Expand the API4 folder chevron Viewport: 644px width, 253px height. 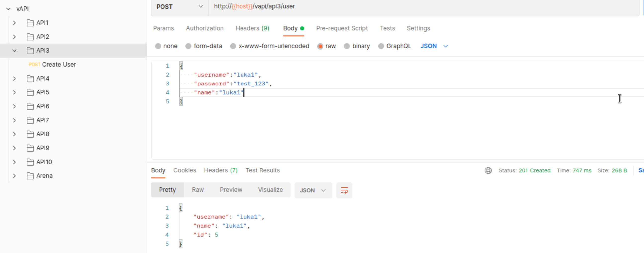tap(14, 79)
